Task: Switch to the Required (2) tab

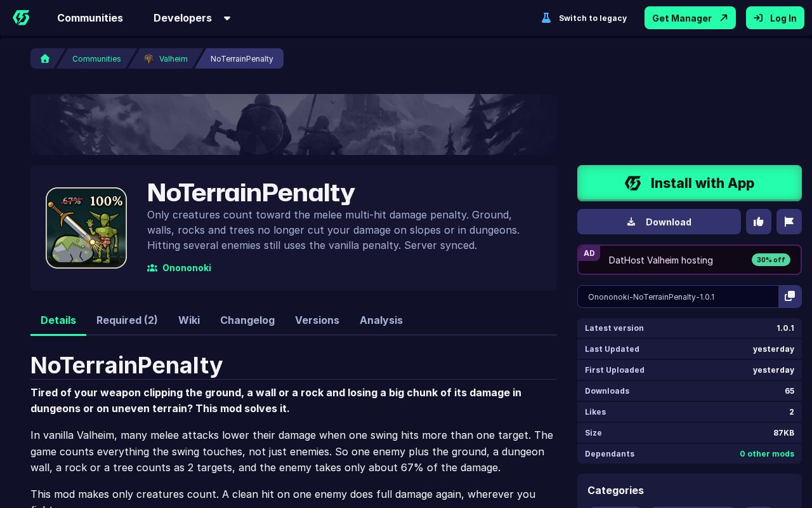Action: click(x=127, y=320)
